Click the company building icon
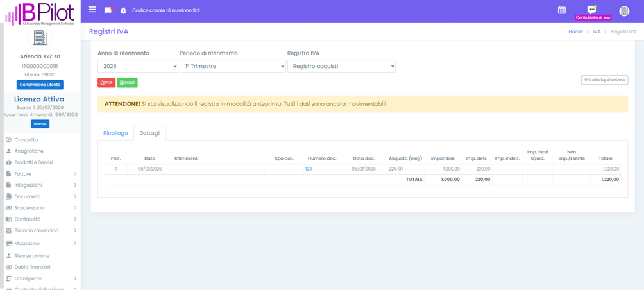 pos(40,38)
